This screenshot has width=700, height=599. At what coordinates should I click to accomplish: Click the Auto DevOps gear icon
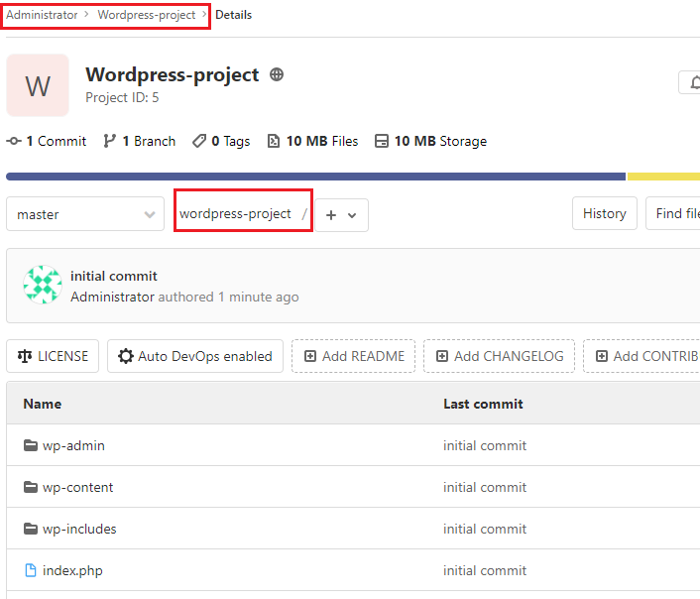point(126,356)
